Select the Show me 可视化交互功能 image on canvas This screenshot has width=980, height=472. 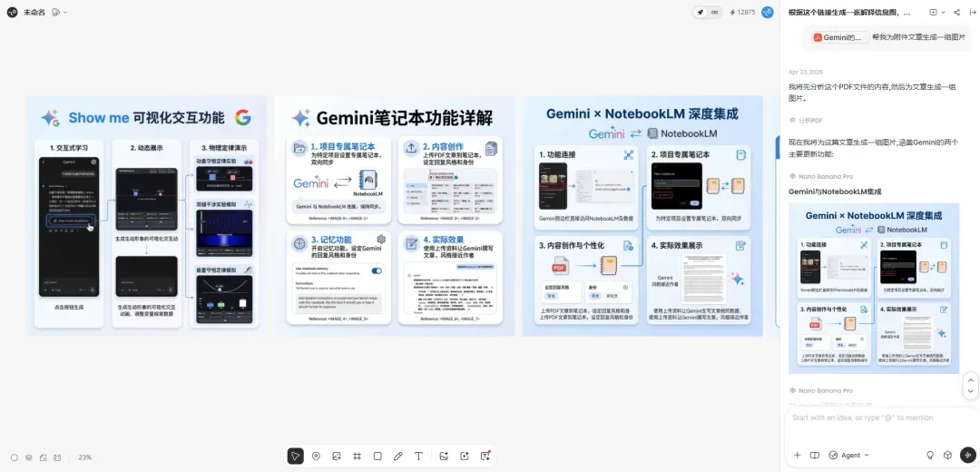[146, 216]
